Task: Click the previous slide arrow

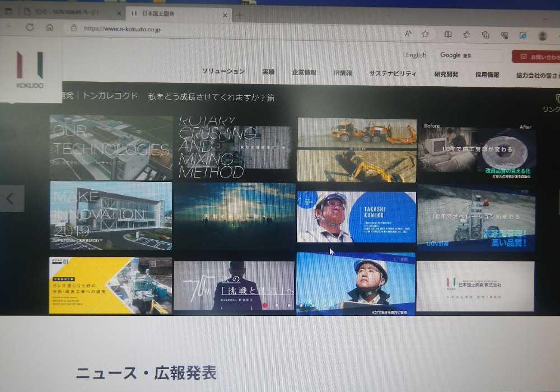Action: tap(11, 198)
